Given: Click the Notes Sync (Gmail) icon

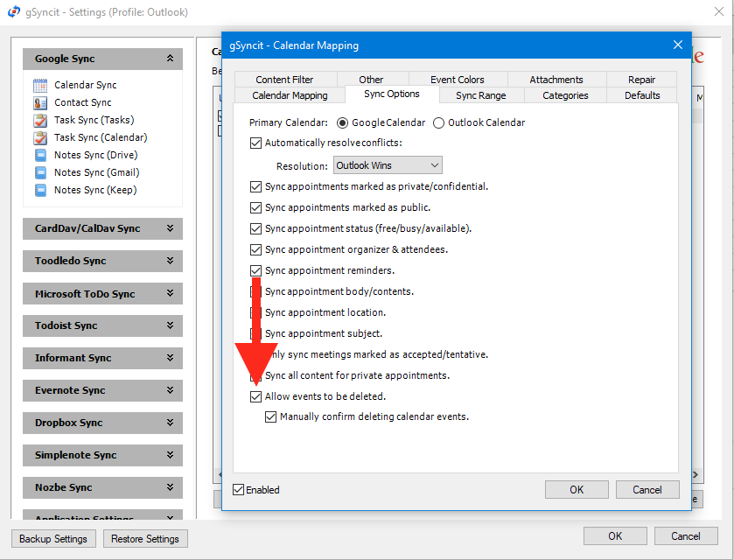Looking at the screenshot, I should point(41,172).
